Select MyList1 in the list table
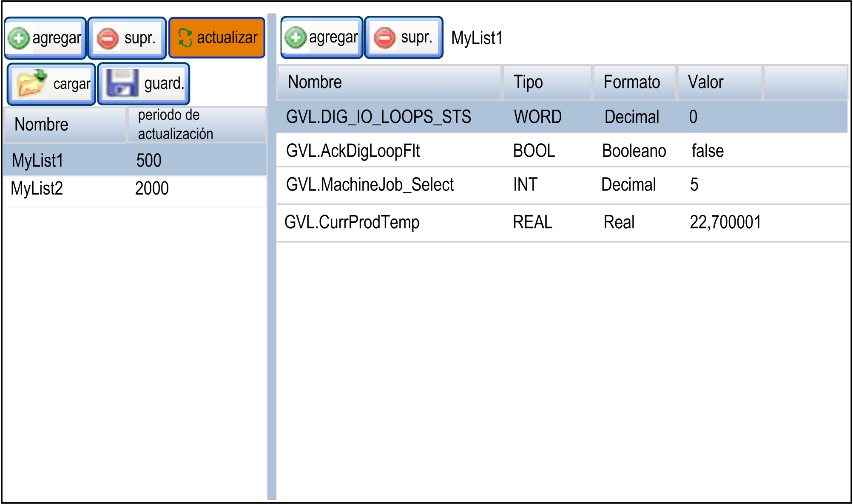This screenshot has width=853, height=504. (x=38, y=161)
